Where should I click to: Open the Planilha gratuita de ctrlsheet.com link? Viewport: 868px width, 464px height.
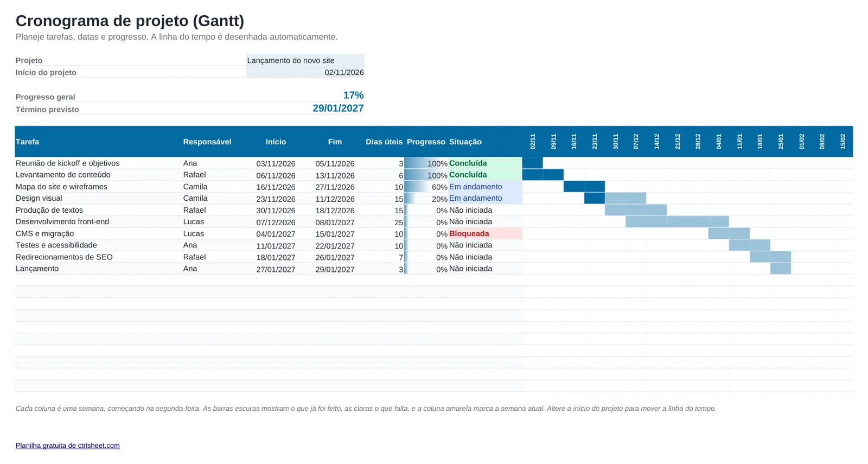68,446
